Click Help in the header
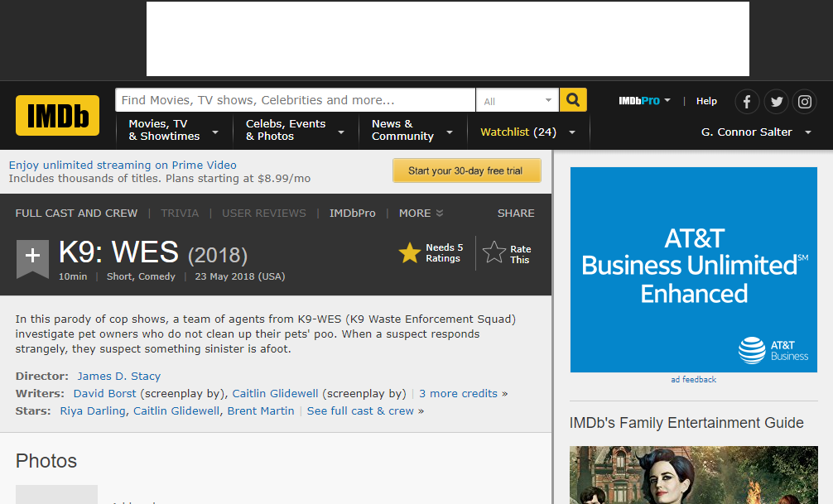Image resolution: width=833 pixels, height=504 pixels. click(x=706, y=101)
